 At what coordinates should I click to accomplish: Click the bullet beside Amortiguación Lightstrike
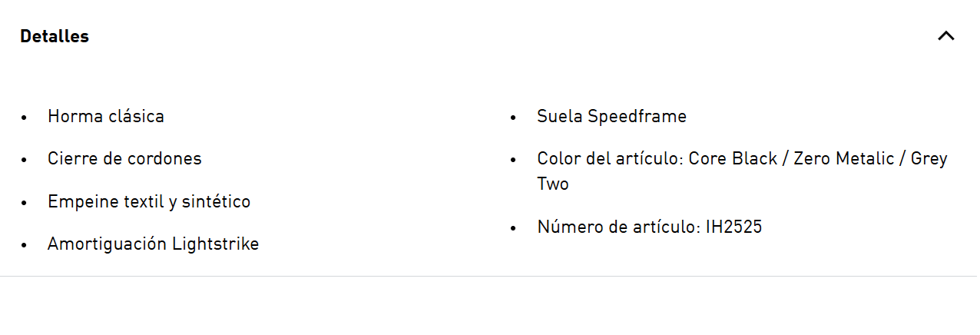tap(25, 245)
